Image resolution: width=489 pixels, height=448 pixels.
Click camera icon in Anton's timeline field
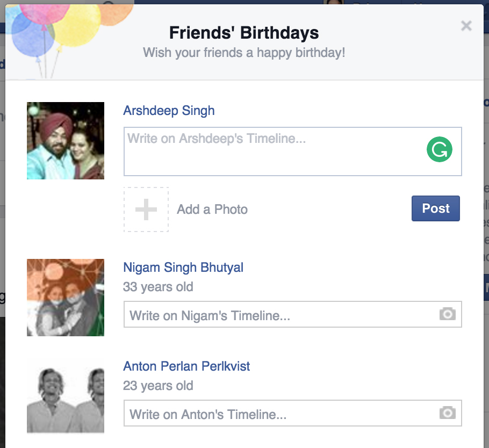point(447,413)
